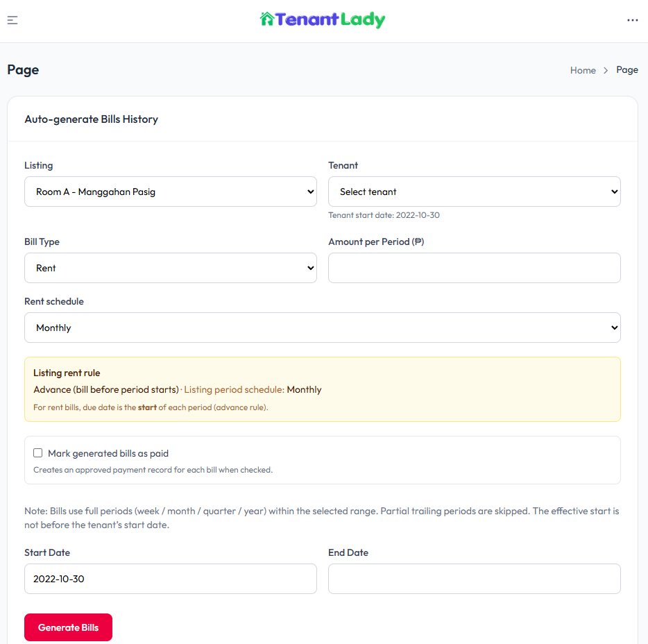Toggle 'Mark generated bills as paid' checkbox

(38, 453)
